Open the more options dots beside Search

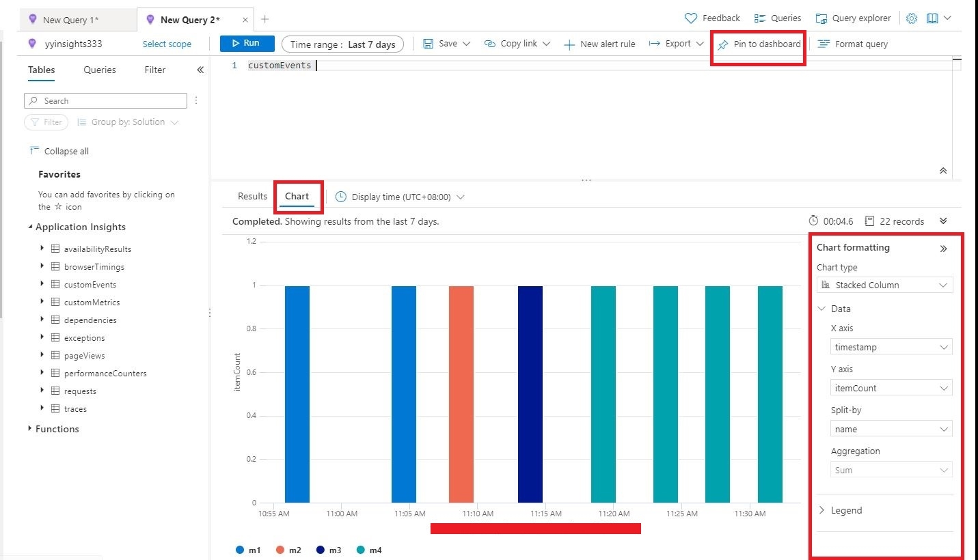coord(196,100)
